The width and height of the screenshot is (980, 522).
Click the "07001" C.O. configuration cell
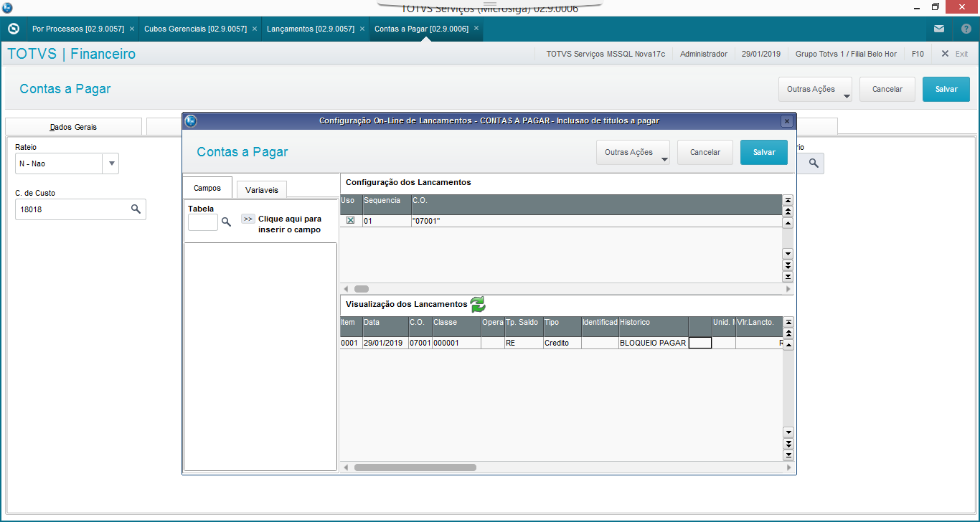tap(596, 221)
